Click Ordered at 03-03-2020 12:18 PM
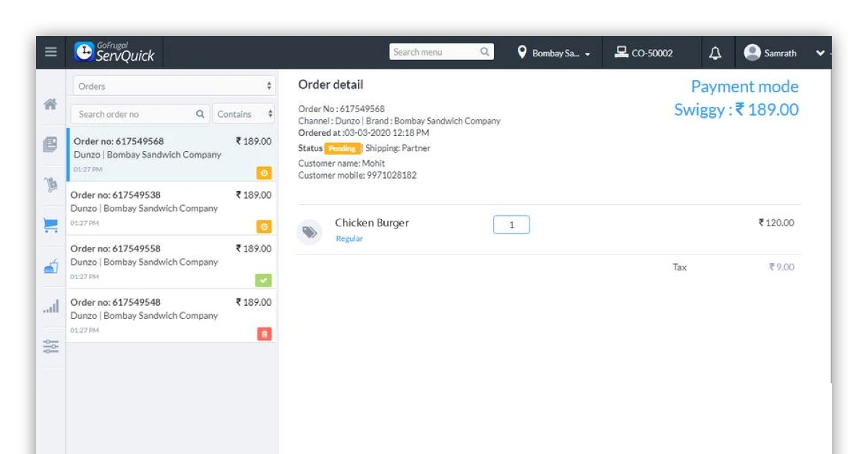This screenshot has width=868, height=454. point(363,133)
